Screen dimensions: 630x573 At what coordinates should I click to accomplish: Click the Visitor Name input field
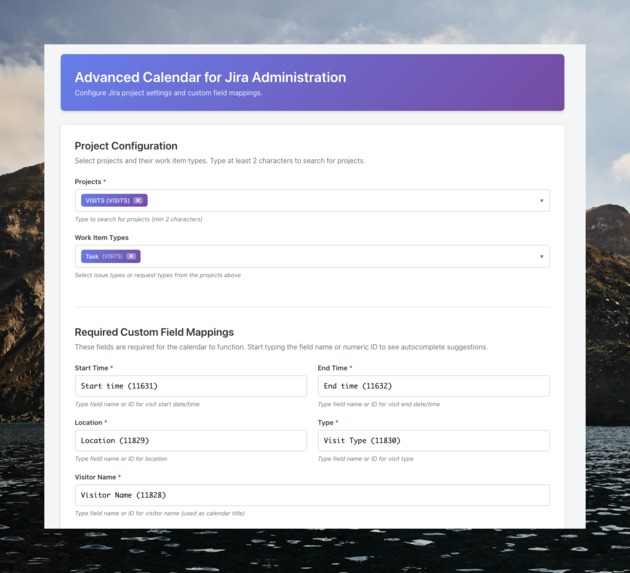(312, 495)
